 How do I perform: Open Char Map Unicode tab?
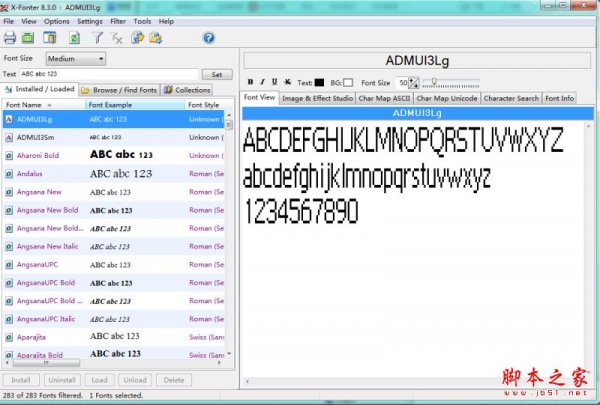coord(447,98)
